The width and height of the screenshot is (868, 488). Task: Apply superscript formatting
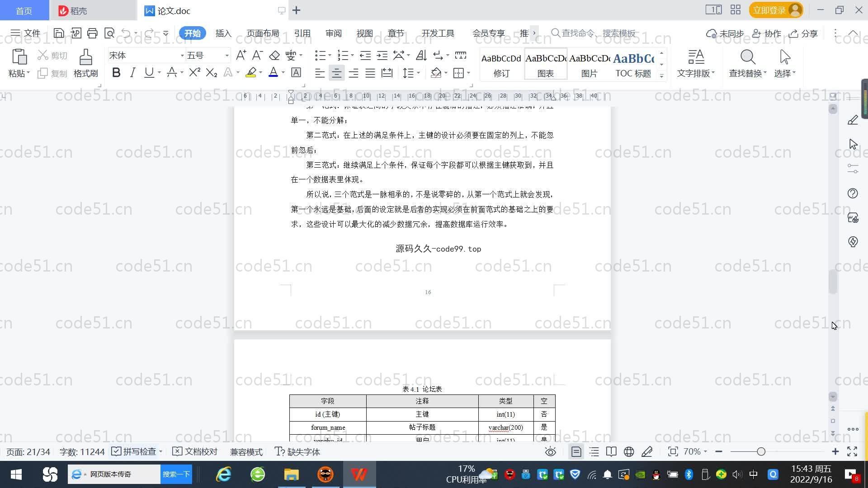pyautogui.click(x=194, y=72)
